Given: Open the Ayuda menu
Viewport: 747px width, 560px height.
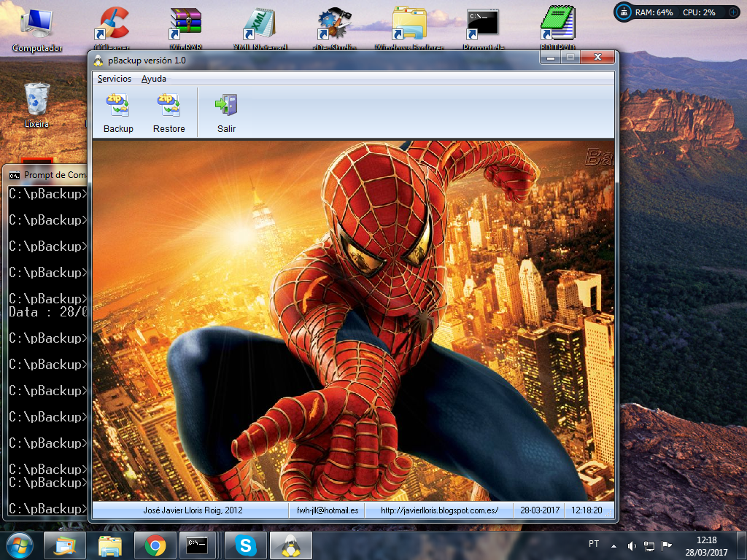Looking at the screenshot, I should click(154, 79).
